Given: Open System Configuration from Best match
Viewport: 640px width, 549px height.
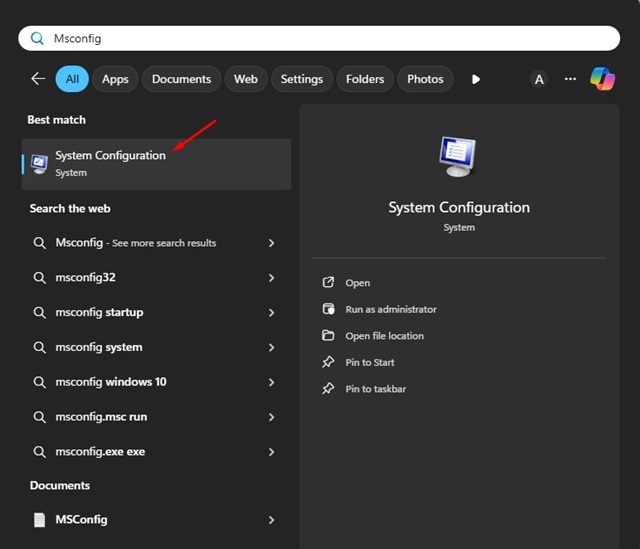Looking at the screenshot, I should (110, 163).
